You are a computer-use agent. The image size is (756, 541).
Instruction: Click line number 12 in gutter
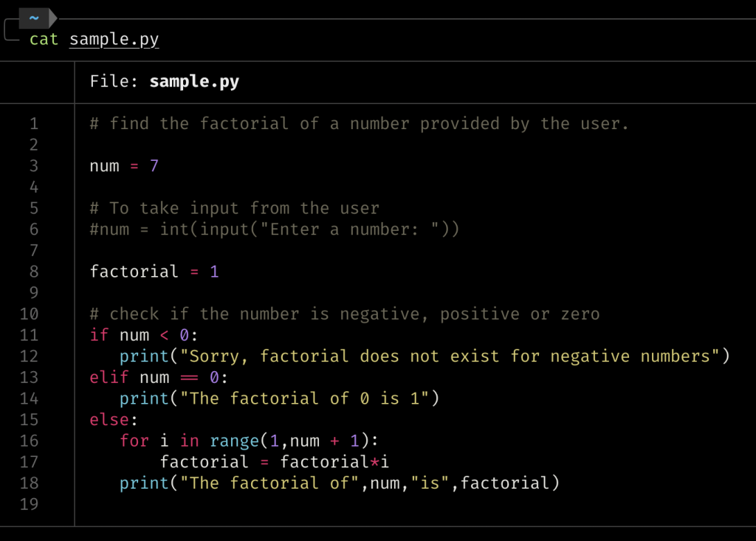click(x=29, y=356)
